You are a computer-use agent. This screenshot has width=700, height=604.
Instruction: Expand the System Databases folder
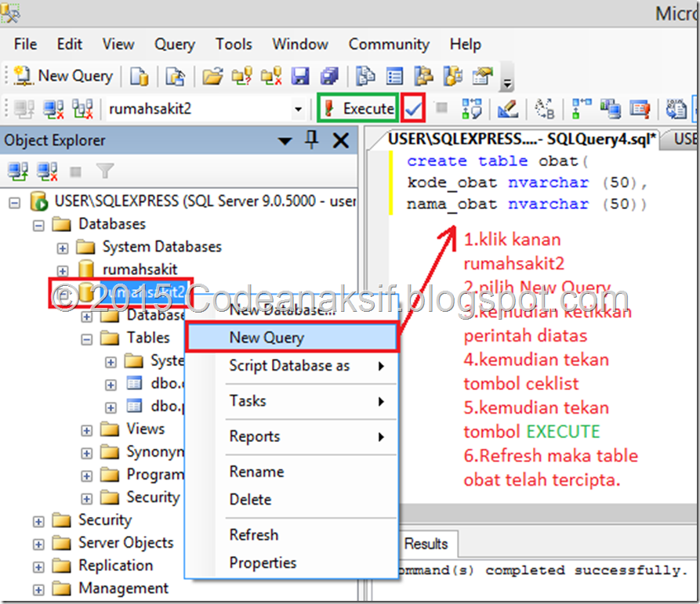pos(63,248)
